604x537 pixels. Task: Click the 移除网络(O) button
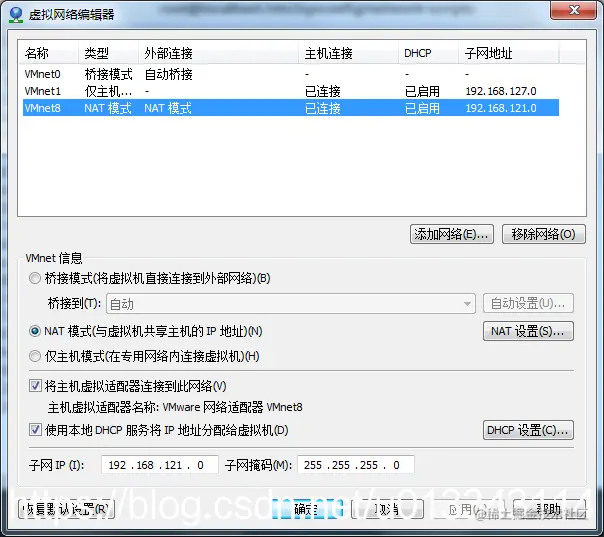pos(544,234)
